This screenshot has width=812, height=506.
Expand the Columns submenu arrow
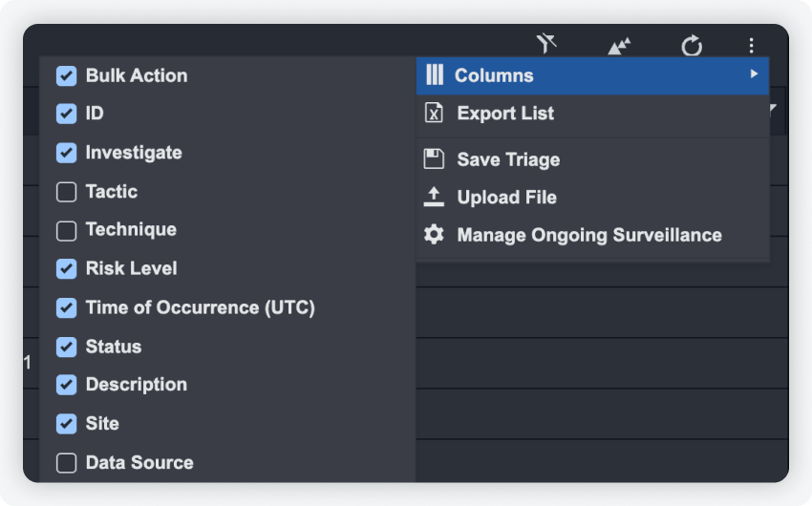coord(754,74)
